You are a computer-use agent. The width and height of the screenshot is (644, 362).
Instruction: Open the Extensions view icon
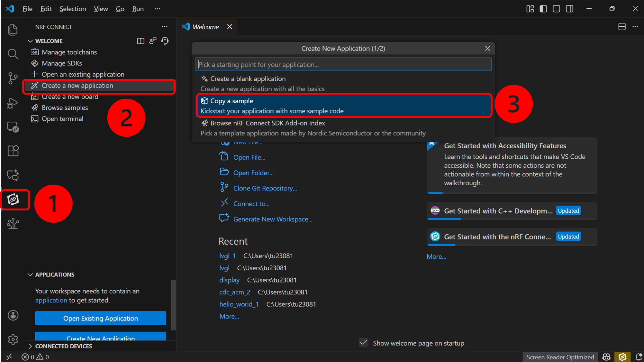coord(13,151)
